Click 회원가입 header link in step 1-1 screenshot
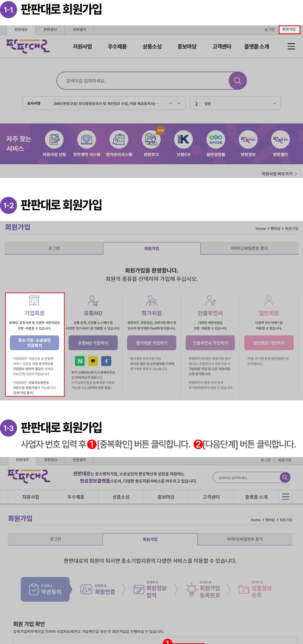Image resolution: width=303 pixels, height=644 pixels. tap(289, 30)
